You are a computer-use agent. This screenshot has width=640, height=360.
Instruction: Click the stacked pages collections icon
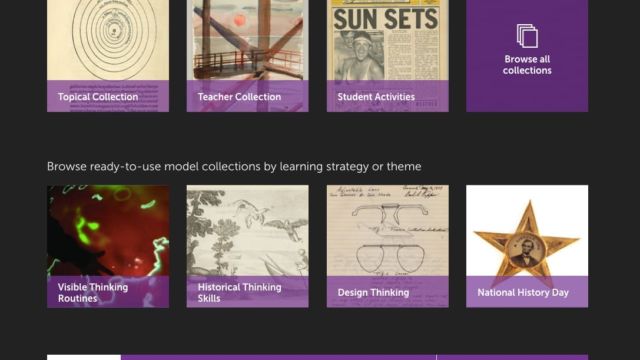[x=527, y=36]
